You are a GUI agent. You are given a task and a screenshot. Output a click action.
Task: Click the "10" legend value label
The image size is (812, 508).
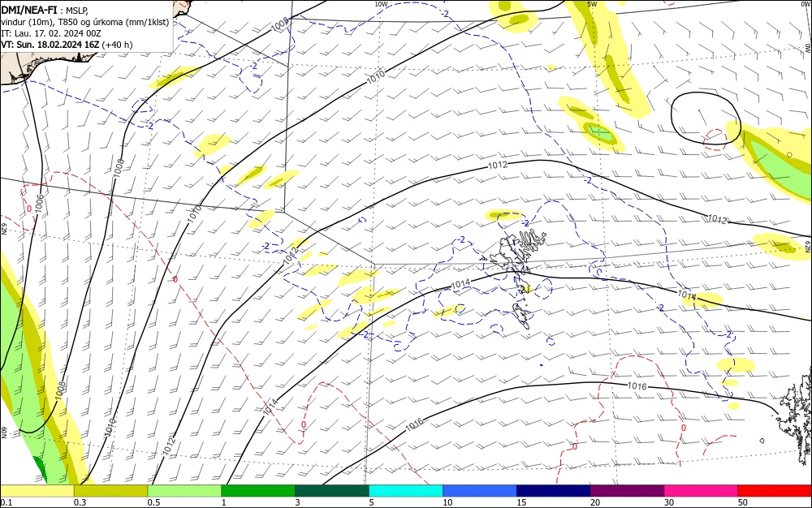coord(447,503)
